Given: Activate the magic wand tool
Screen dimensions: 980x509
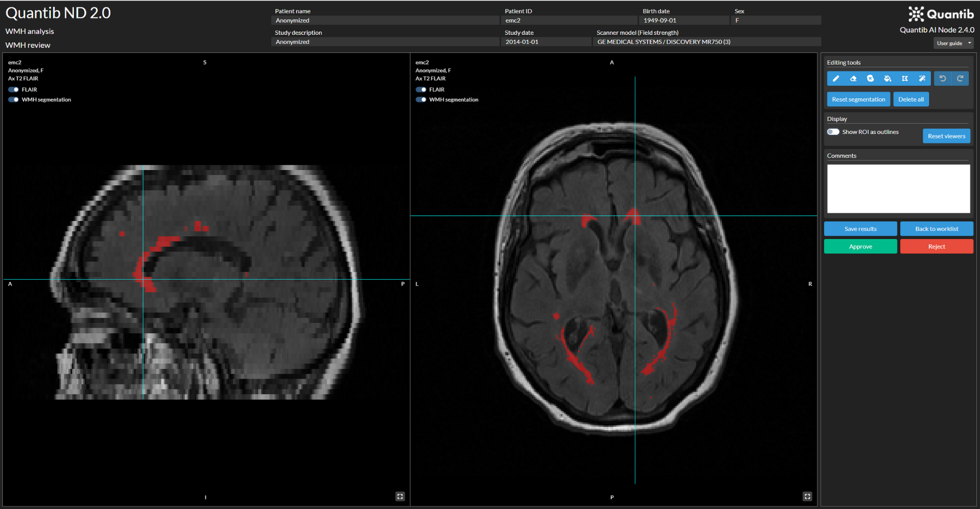Looking at the screenshot, I should (x=922, y=79).
